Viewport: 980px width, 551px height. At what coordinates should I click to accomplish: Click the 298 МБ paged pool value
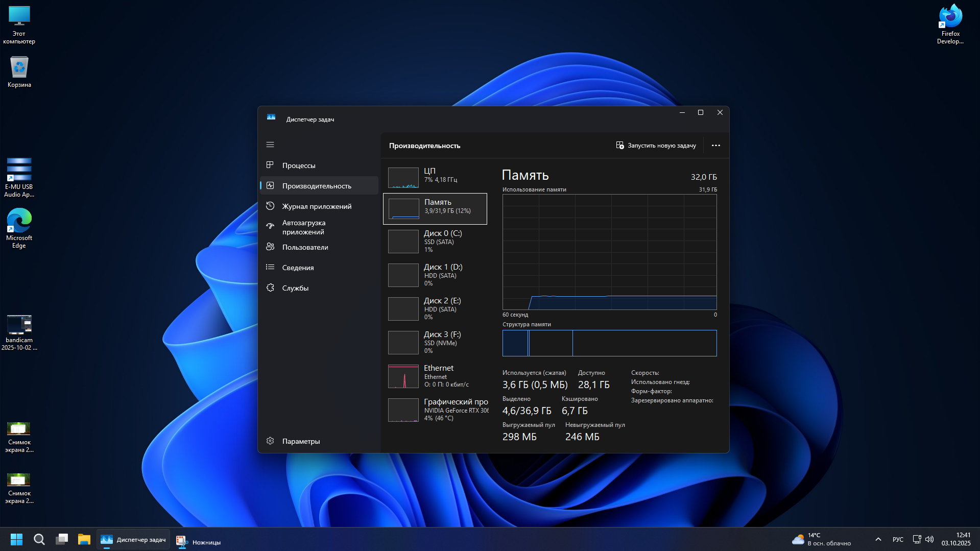519,437
